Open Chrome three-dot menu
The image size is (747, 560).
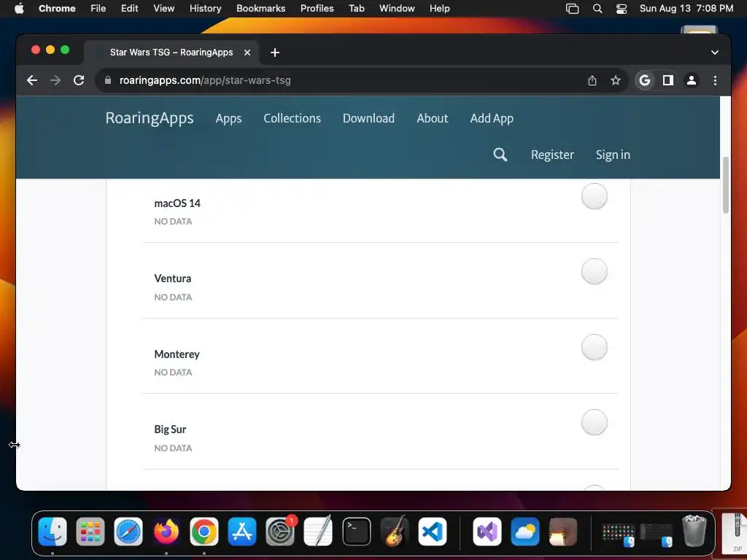(715, 80)
